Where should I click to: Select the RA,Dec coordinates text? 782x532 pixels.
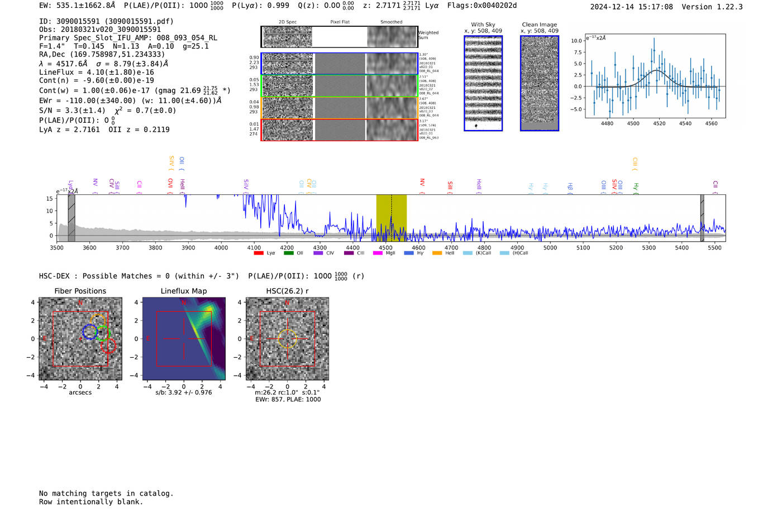[102, 55]
